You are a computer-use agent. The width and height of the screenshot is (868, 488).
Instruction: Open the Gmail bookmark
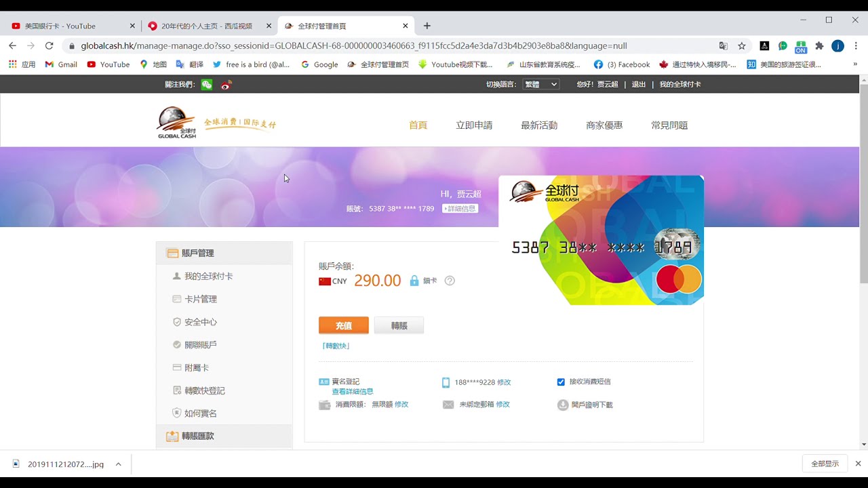coord(61,64)
